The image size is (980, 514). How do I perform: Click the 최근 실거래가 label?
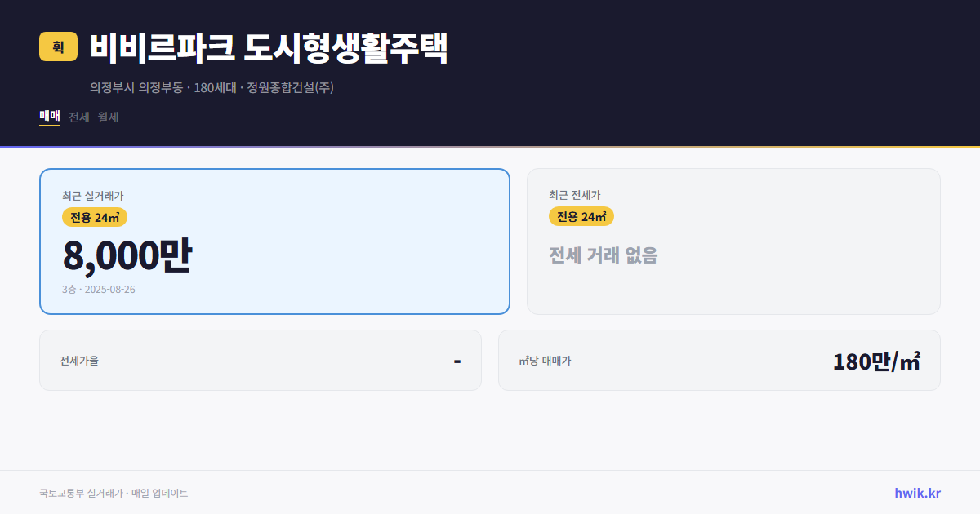91,196
